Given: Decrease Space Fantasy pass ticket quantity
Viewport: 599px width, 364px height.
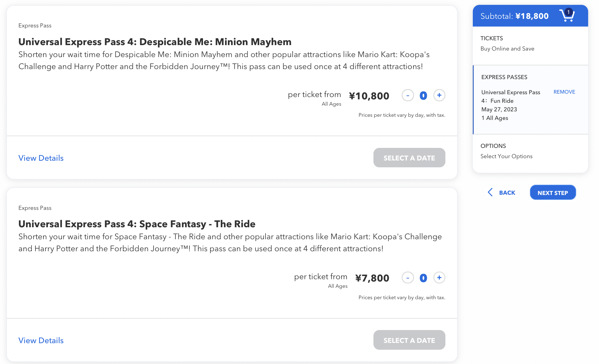Looking at the screenshot, I should point(408,277).
